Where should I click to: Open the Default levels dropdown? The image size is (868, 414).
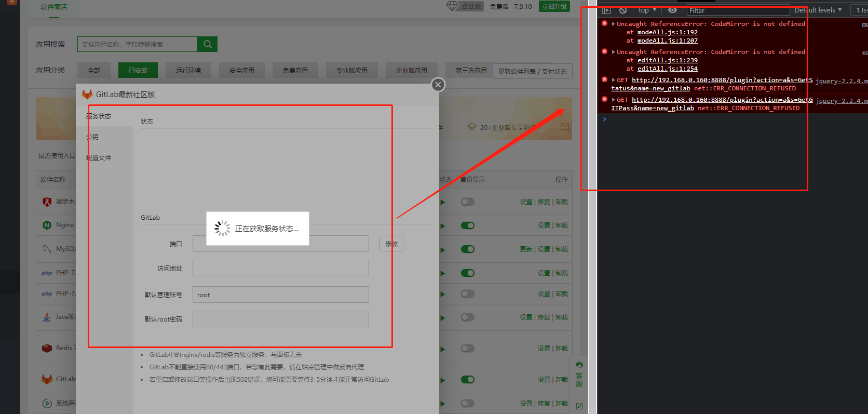click(818, 10)
